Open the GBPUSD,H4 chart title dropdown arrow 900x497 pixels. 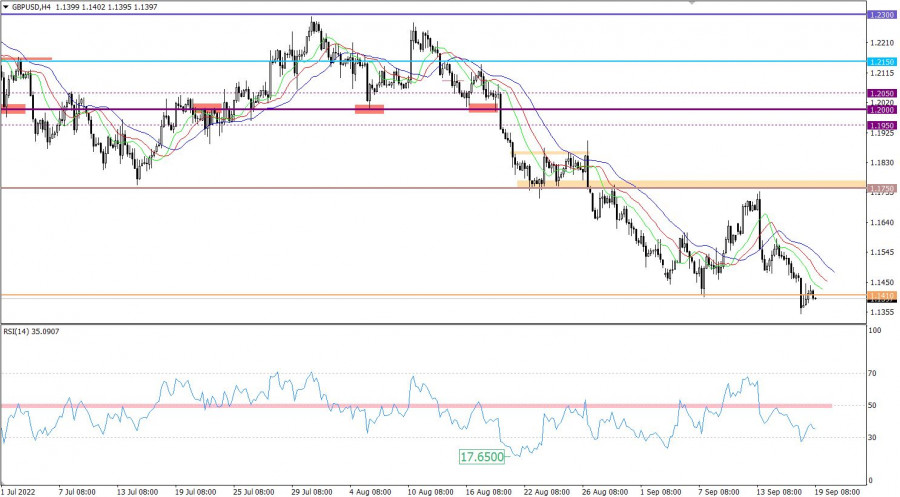pyautogui.click(x=6, y=7)
